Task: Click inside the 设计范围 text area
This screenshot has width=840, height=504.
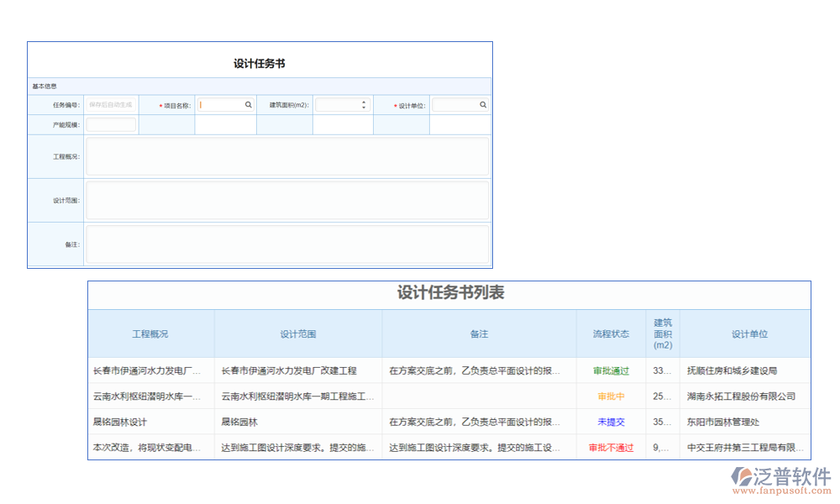Action: 286,200
